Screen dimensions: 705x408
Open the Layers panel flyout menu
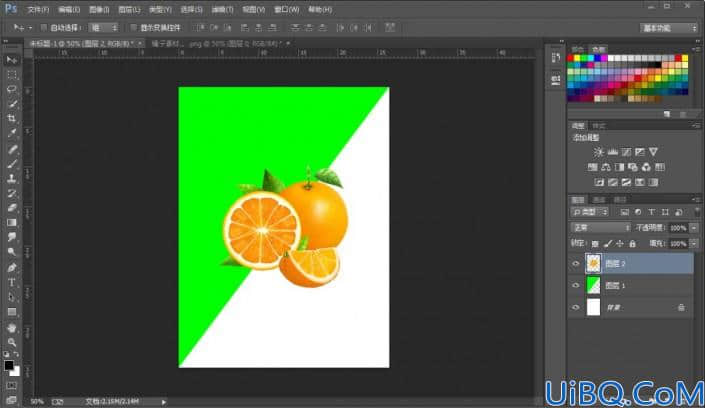tap(696, 199)
